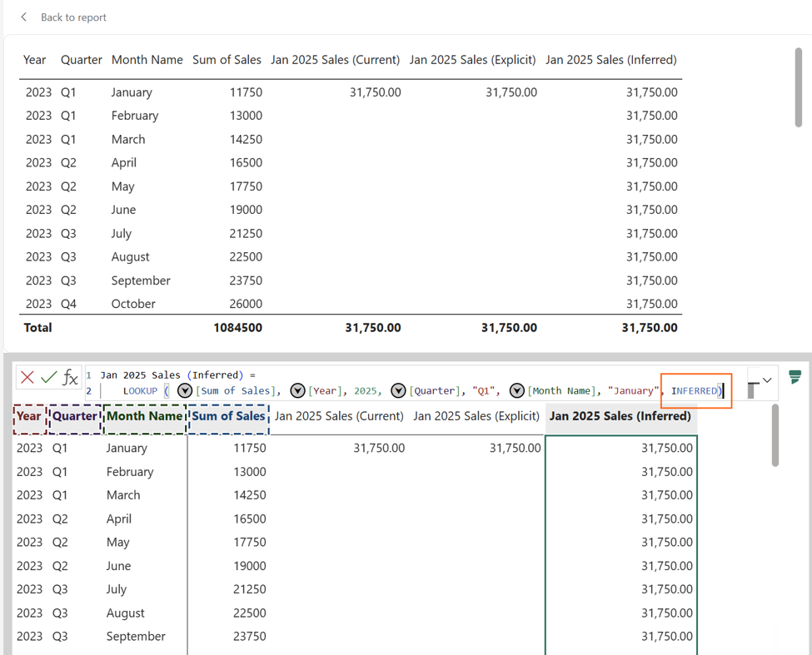
Task: Click "January" string in formula
Action: [x=633, y=390]
